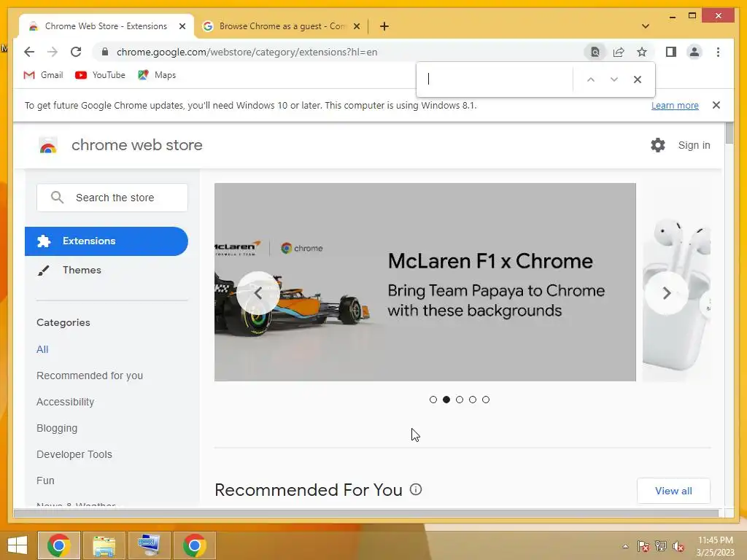Viewport: 747px width, 560px height.
Task: Share this page using the share icon
Action: pyautogui.click(x=619, y=52)
